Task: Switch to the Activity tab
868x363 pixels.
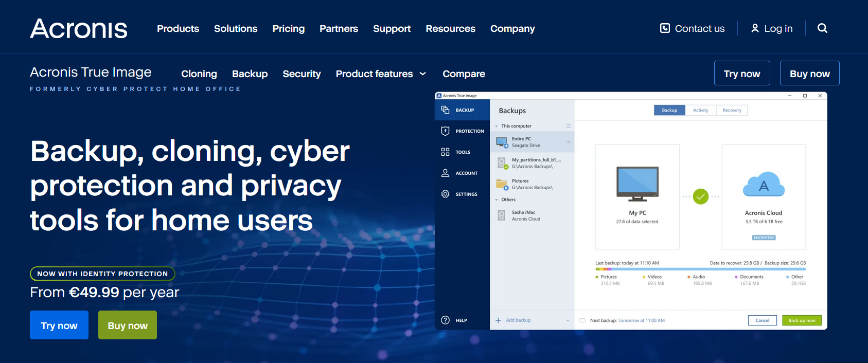Action: pyautogui.click(x=700, y=111)
